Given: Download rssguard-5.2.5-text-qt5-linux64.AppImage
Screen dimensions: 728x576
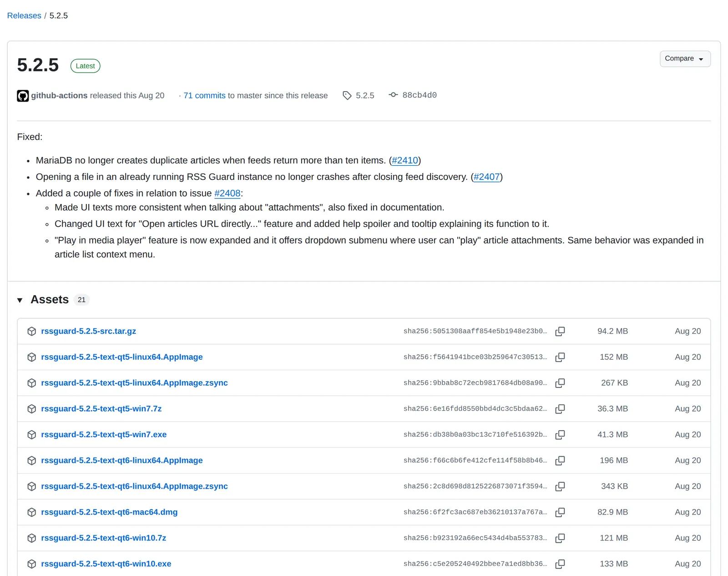Looking at the screenshot, I should (x=122, y=357).
